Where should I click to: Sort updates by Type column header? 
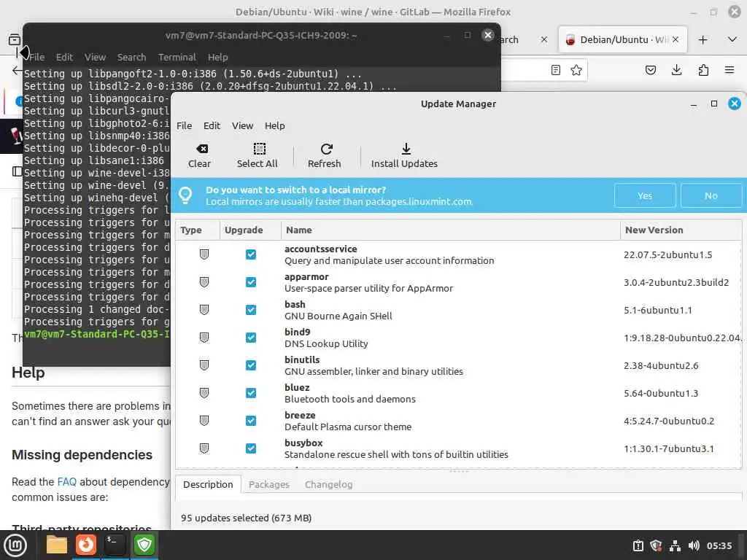tap(198, 230)
